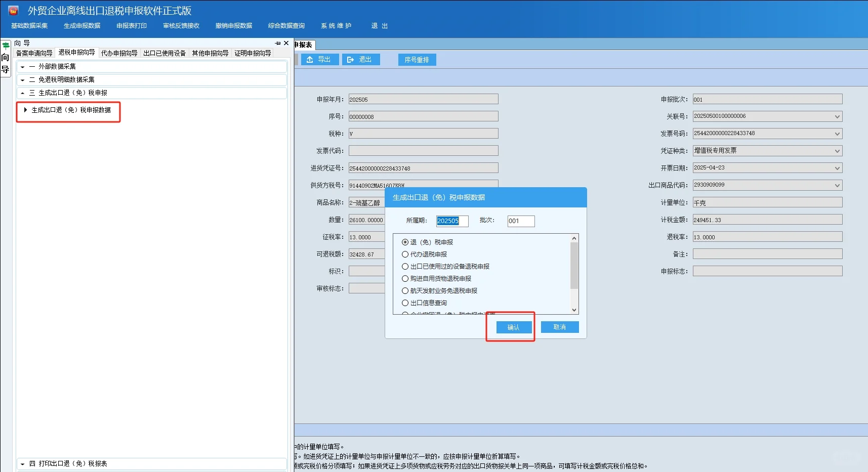Click the 备注 field
868x472 pixels.
tap(767, 254)
